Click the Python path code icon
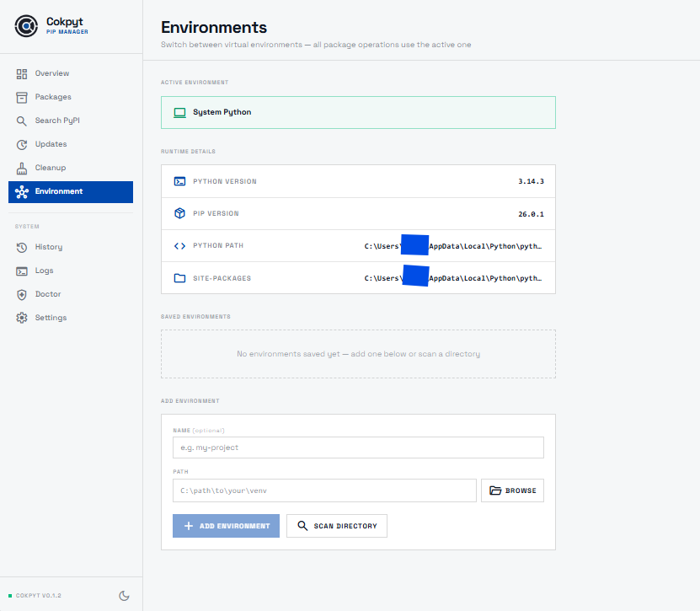The height and width of the screenshot is (611, 700). 180,246
